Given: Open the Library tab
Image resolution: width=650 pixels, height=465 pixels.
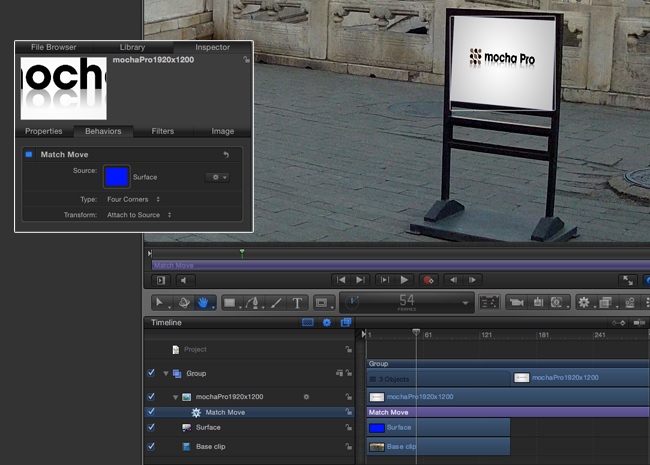Looking at the screenshot, I should 132,47.
